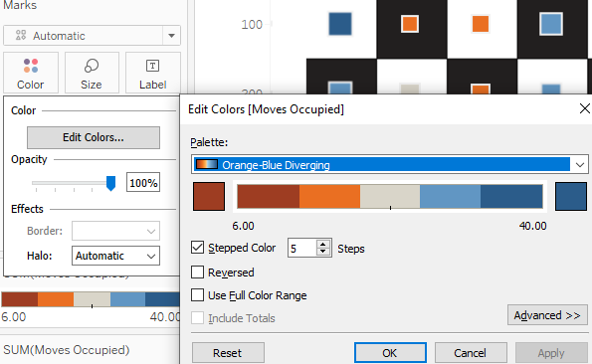Expand the Automatic mark type dropdown
The width and height of the screenshot is (592, 364).
point(171,36)
